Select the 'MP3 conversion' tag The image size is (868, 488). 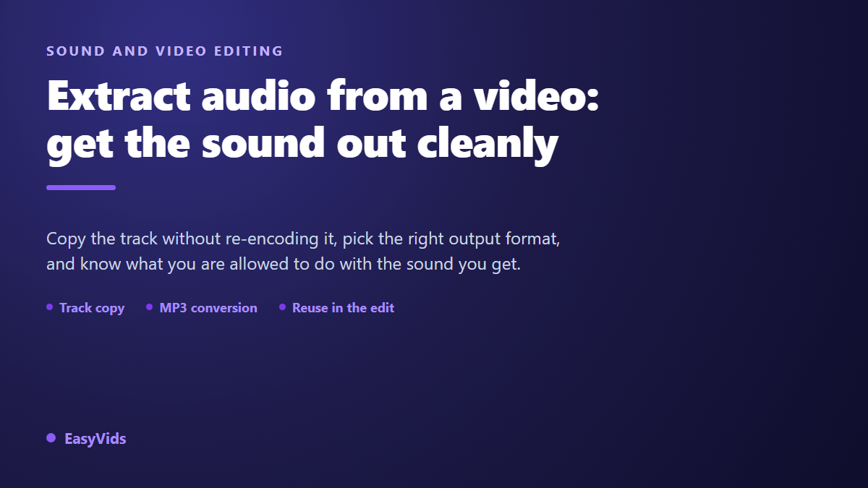pyautogui.click(x=202, y=308)
